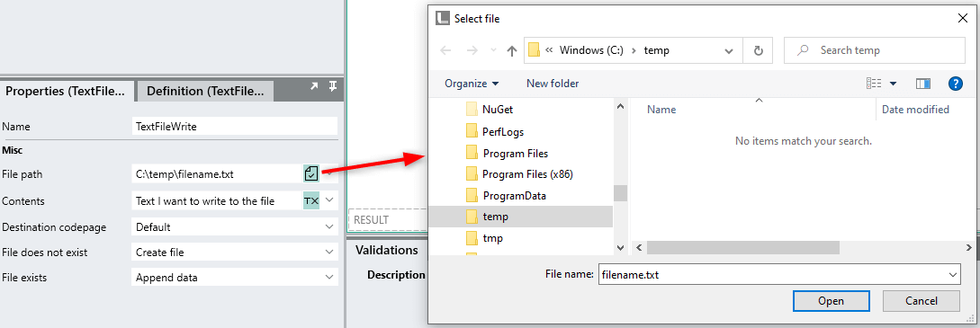980x328 pixels.
Task: Click the Name column header
Action: (661, 109)
